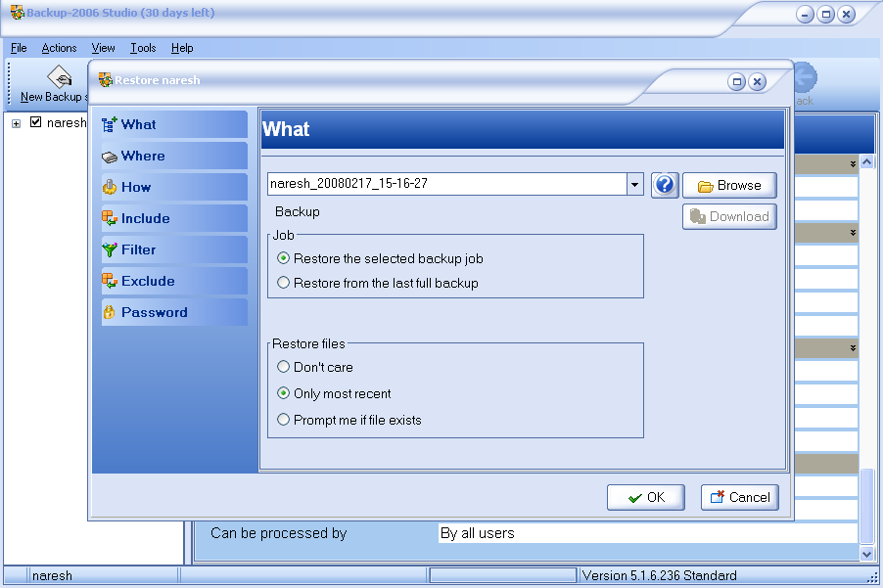Switch to the Where page

coord(174,156)
